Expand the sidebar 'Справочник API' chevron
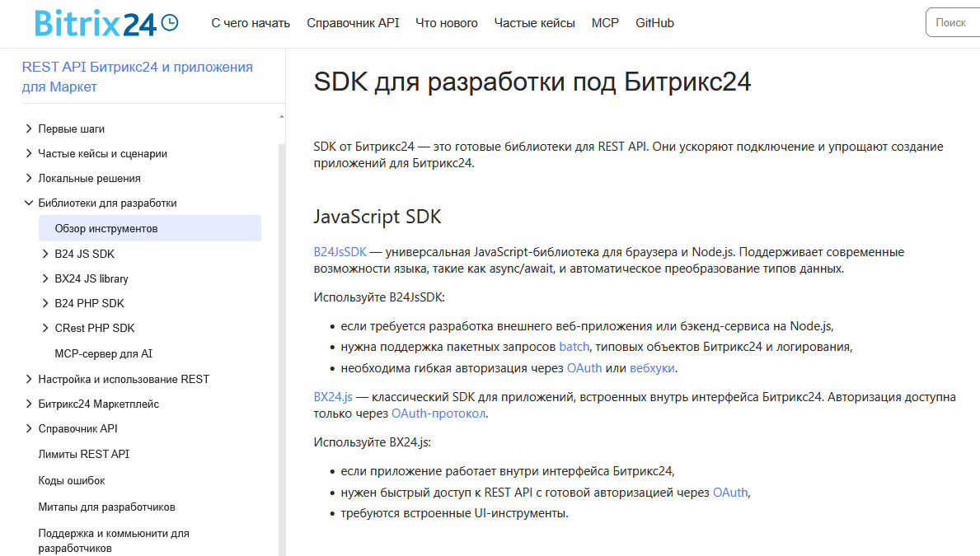Screen dimensions: 980x556 (x=29, y=428)
